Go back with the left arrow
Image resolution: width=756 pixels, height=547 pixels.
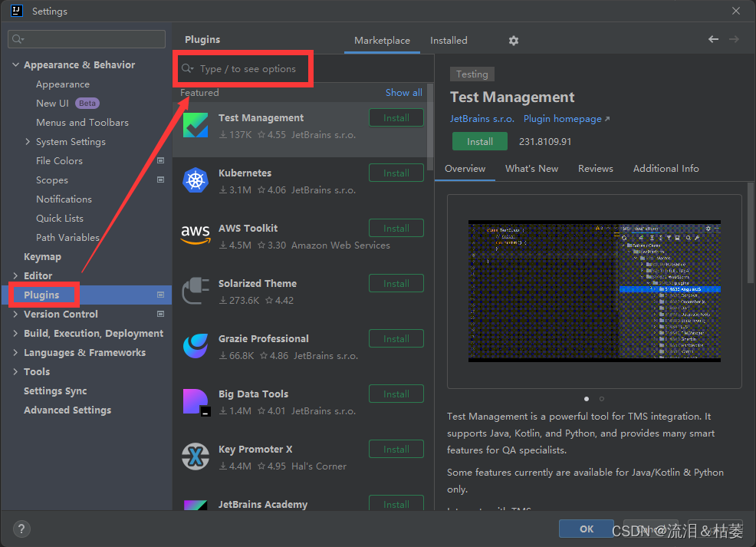(713, 39)
